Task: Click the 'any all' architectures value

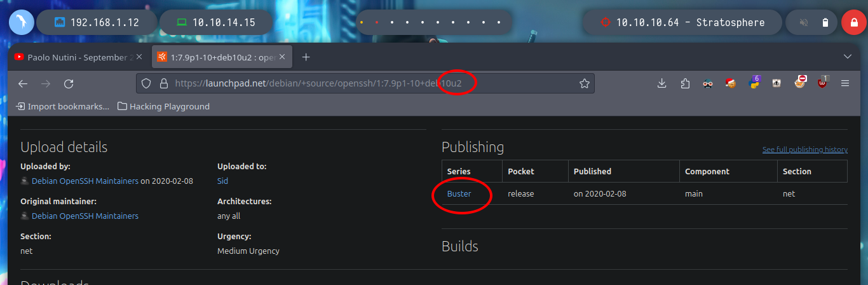Action: coord(229,216)
